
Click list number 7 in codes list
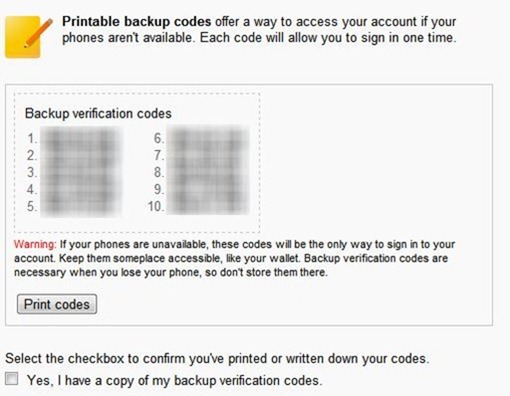tap(159, 156)
